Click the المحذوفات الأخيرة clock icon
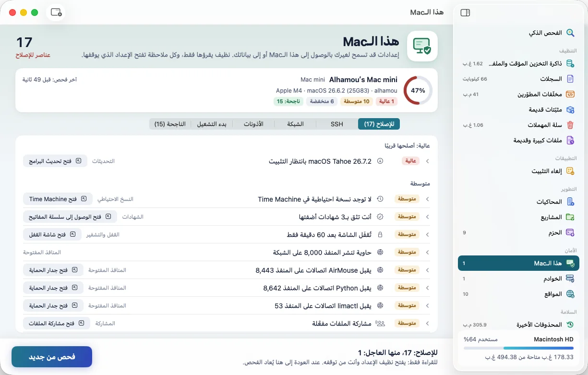The image size is (588, 375). point(570,325)
